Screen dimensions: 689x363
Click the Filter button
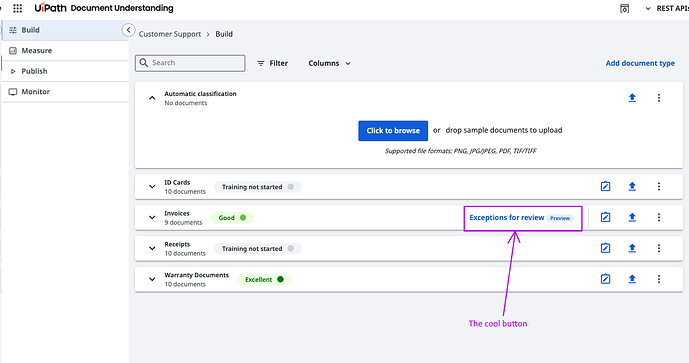[x=272, y=63]
